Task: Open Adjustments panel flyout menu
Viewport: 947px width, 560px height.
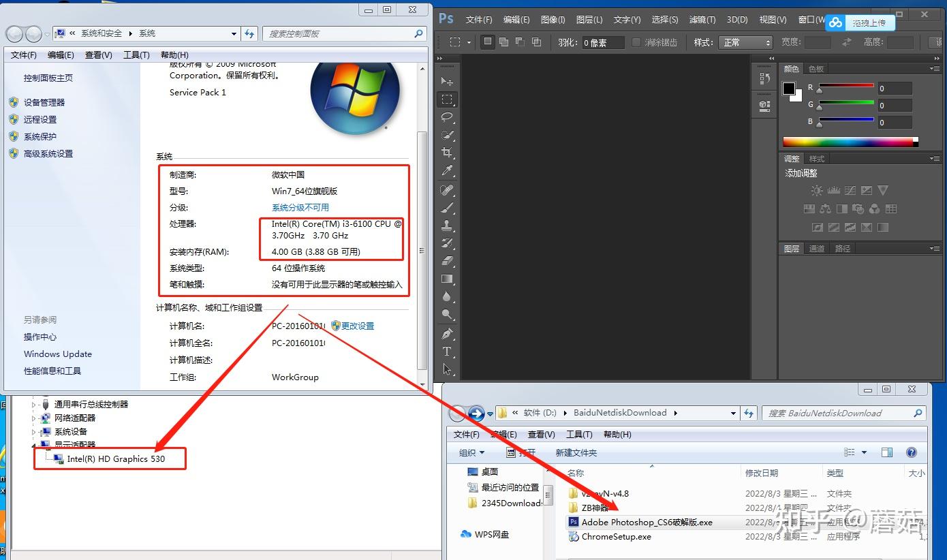Action: [x=934, y=158]
